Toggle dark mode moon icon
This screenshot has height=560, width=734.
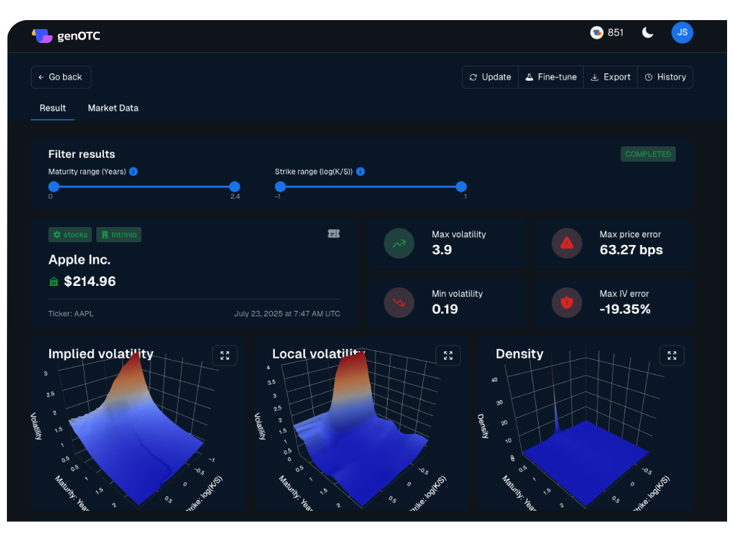pos(647,33)
